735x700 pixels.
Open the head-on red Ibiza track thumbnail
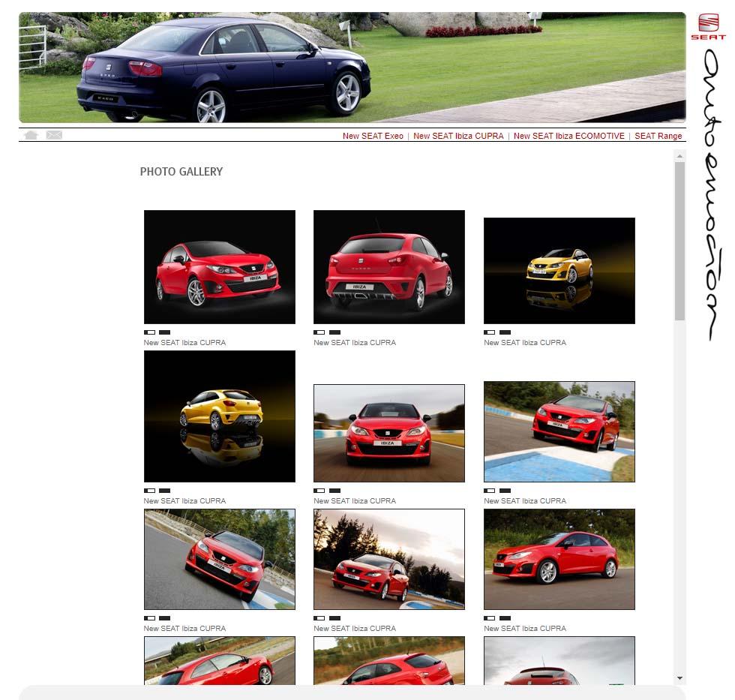click(x=389, y=433)
